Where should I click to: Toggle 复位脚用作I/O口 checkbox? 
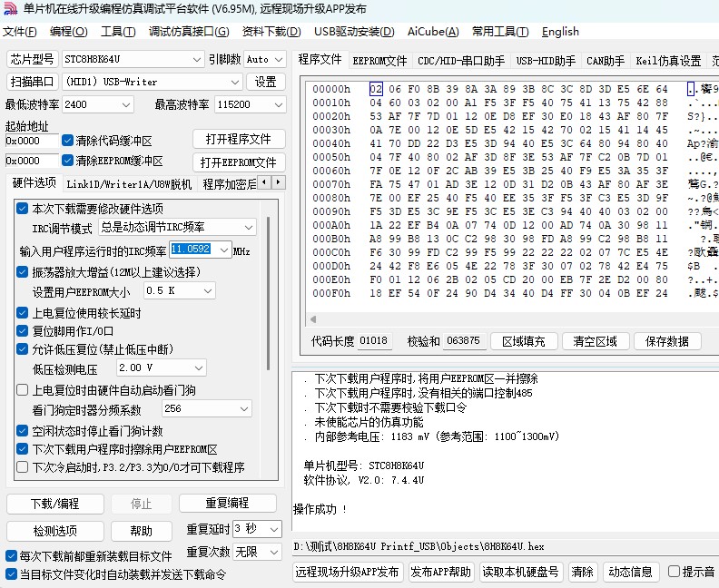[22, 331]
